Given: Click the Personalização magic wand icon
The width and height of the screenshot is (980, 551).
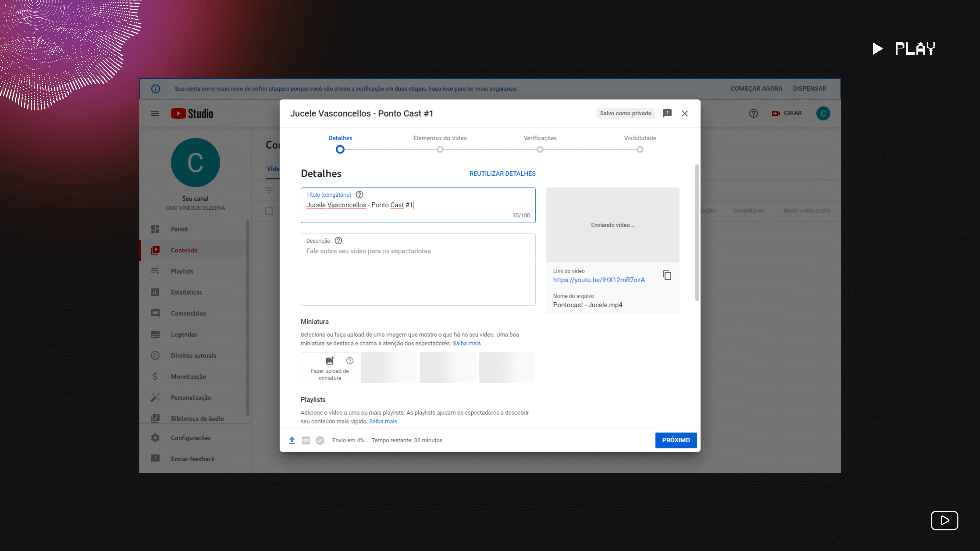Looking at the screenshot, I should tap(155, 398).
